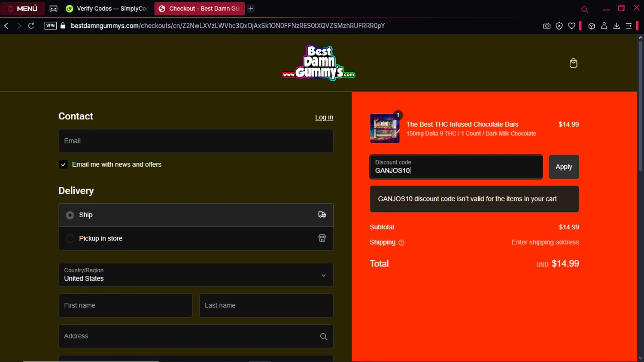Click the Delivery section heading

click(x=76, y=191)
